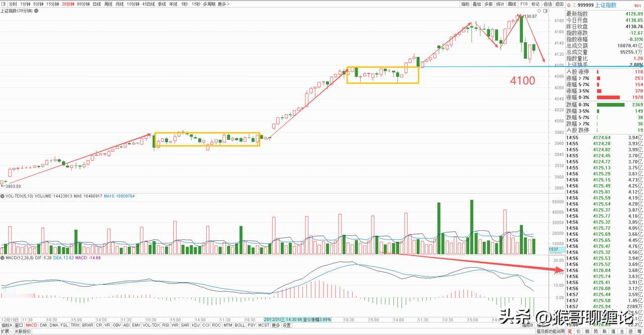The image size is (644, 335).
Task: Click the 最新指数 value 4126.09
Action: click(x=634, y=14)
